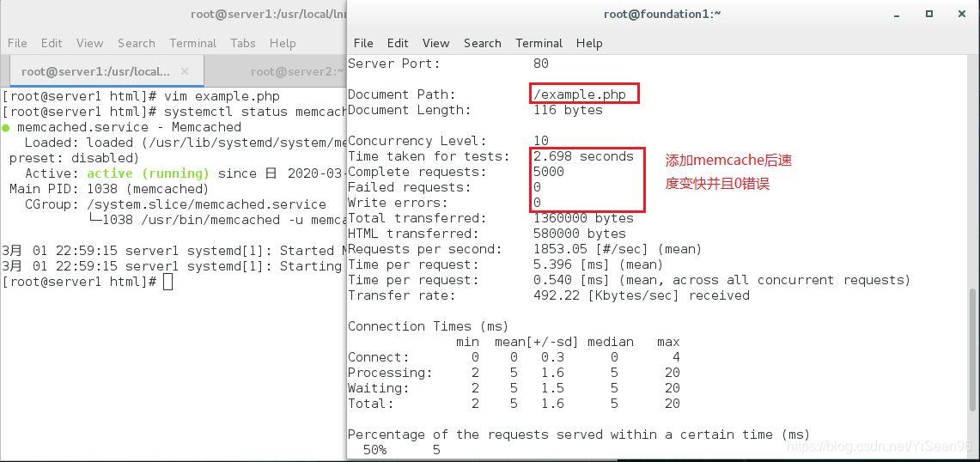Open Edit menu in foundation1 terminal window
Screen dimensions: 980x462
click(x=398, y=43)
